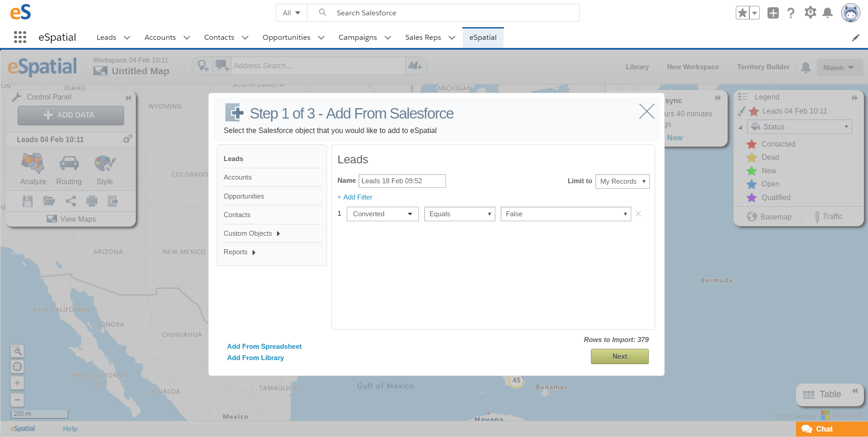Expand the Accounts tab dropdown chevron
Viewport: 868px width, 437px height.
187,38
